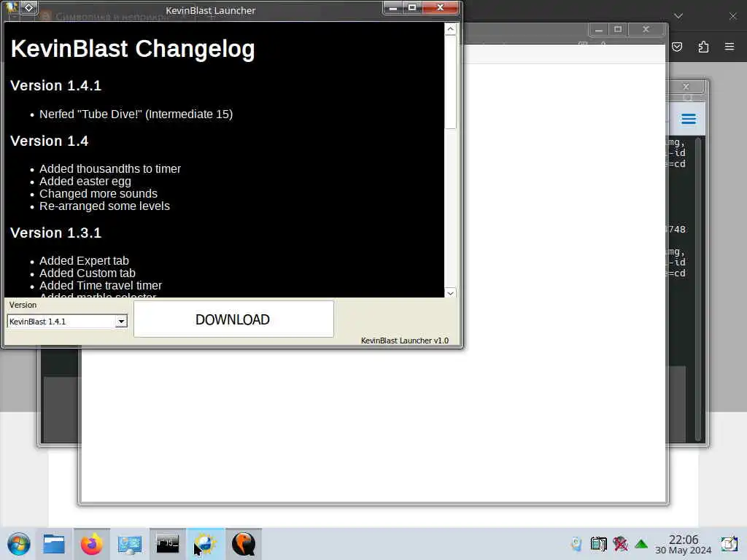The image size is (747, 560).
Task: Close the dark code window behind
Action: 686,87
